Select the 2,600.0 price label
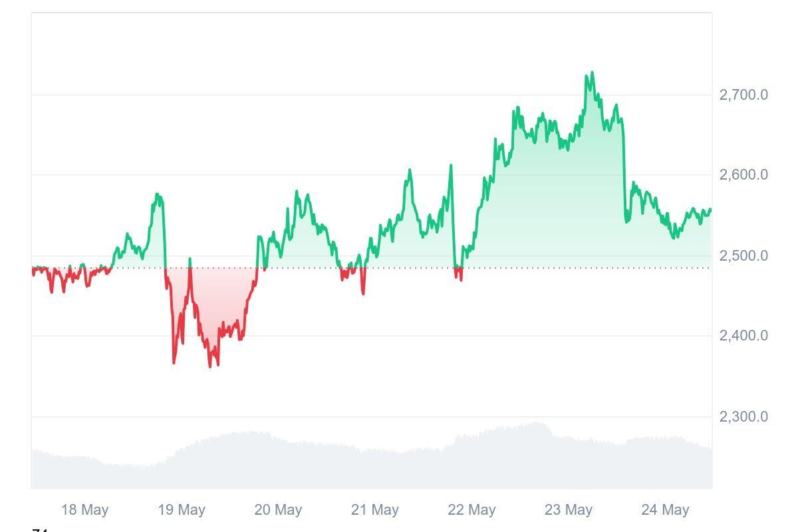Image resolution: width=798 pixels, height=532 pixels. (743, 175)
